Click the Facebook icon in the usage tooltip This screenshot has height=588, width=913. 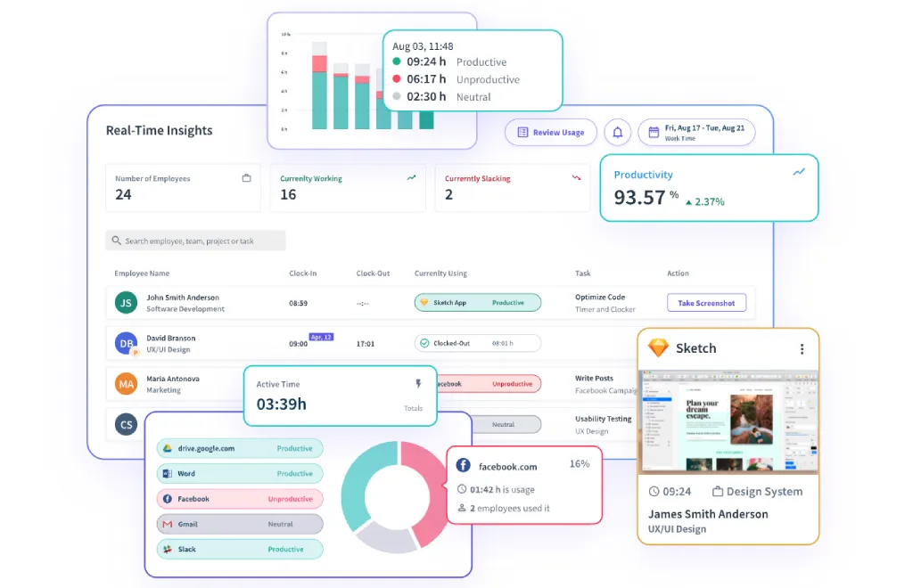tap(463, 466)
